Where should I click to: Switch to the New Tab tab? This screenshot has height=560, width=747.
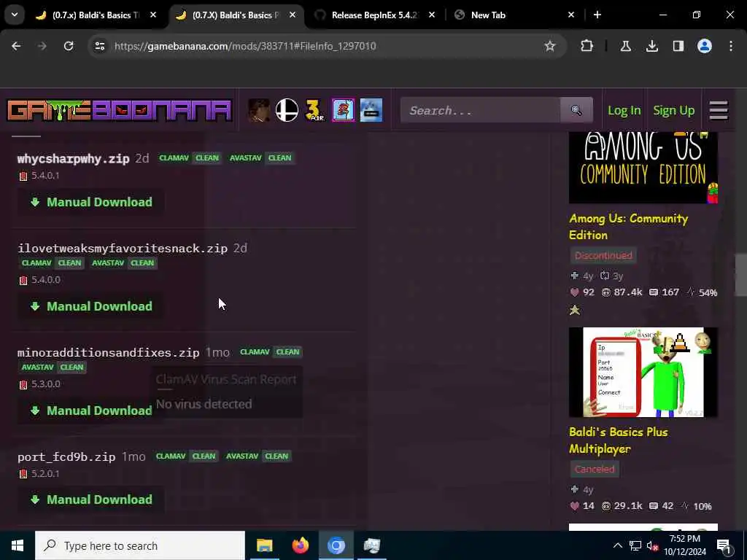point(514,15)
